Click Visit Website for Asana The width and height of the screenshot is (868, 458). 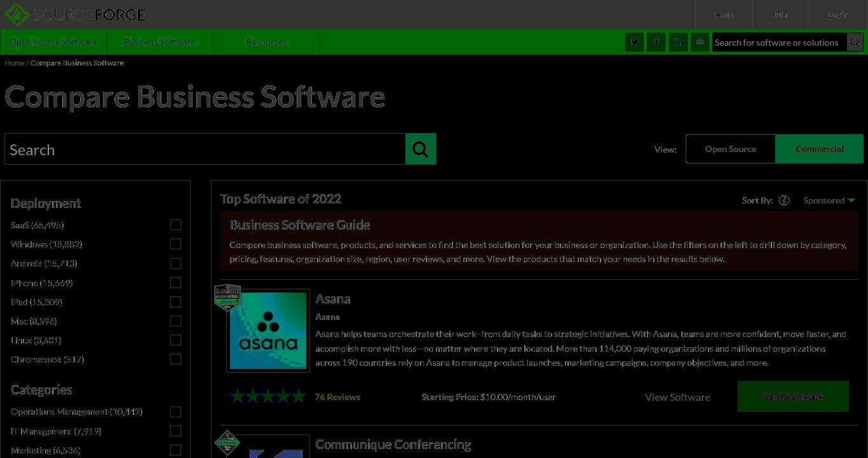793,396
